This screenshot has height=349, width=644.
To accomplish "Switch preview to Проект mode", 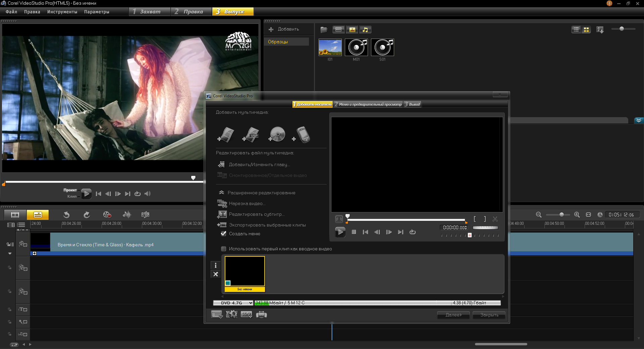I will [x=70, y=190].
